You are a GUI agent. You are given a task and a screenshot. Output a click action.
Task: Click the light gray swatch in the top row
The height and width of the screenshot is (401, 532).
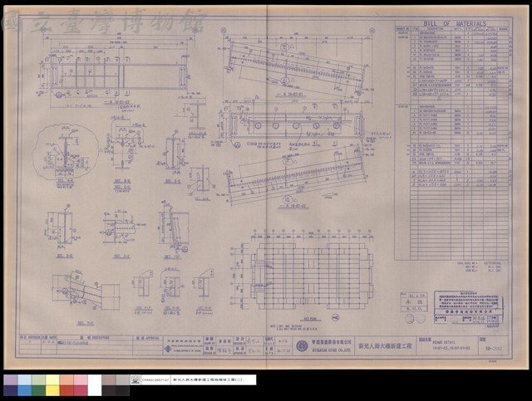pyautogui.click(x=122, y=379)
